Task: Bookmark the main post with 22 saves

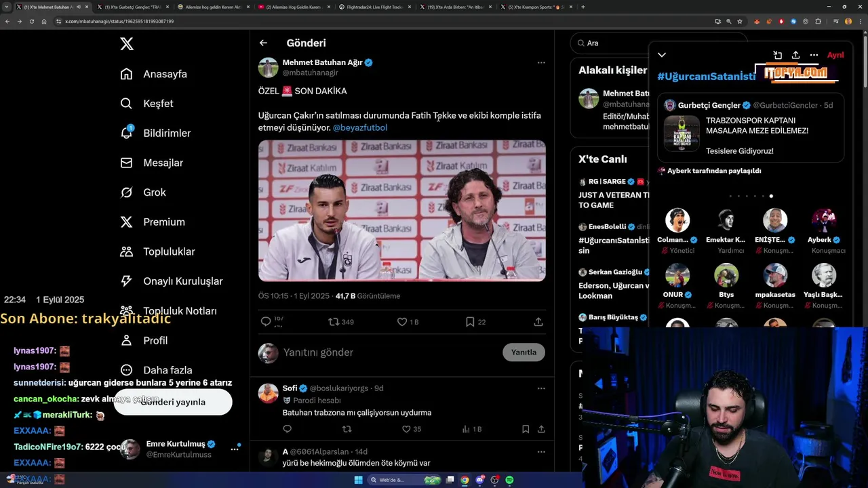Action: pos(475,322)
